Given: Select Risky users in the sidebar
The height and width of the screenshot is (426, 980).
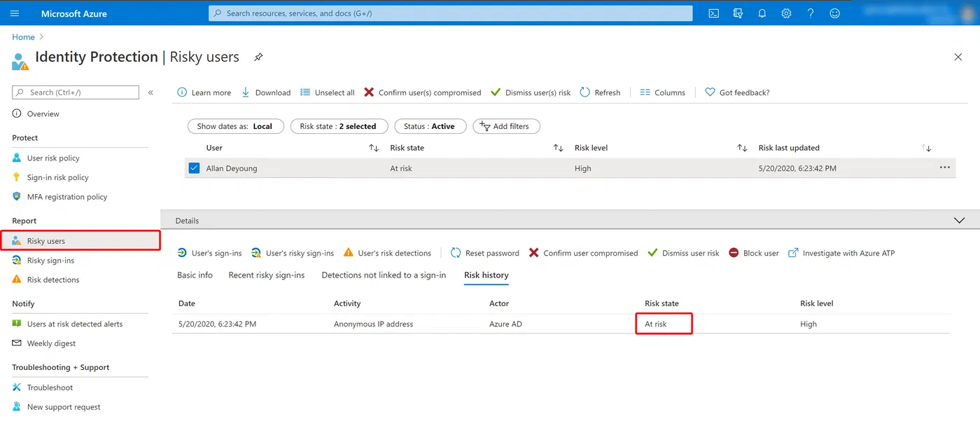Looking at the screenshot, I should pyautogui.click(x=80, y=241).
